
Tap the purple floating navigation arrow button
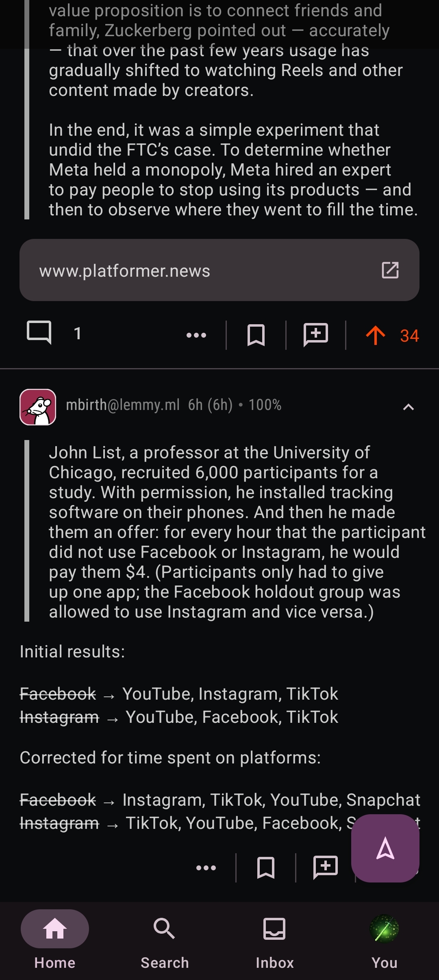point(385,848)
